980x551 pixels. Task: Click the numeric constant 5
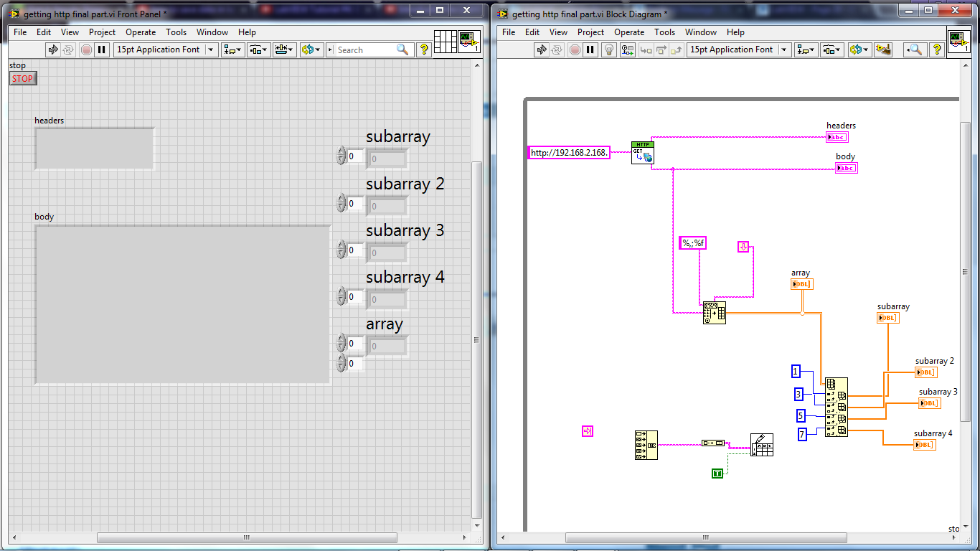pos(801,415)
